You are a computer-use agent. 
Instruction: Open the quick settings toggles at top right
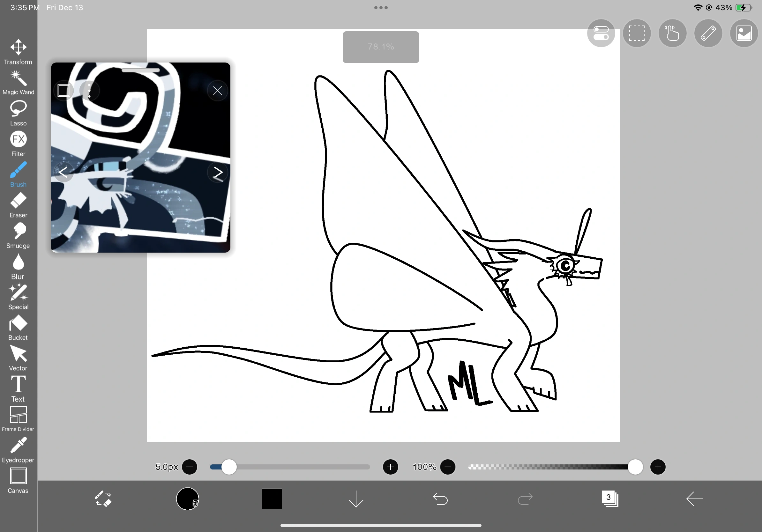[x=601, y=33]
